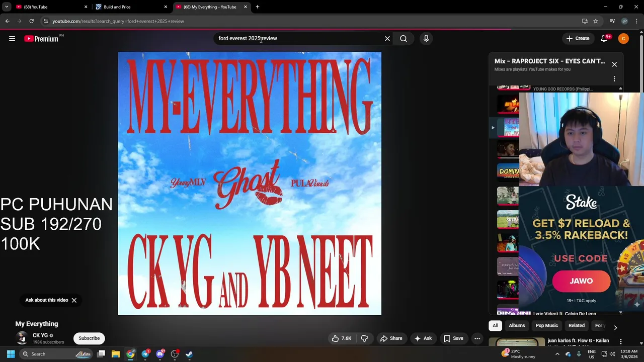Click the address bar URL
Viewport: 644px width, 362px height.
[118, 21]
